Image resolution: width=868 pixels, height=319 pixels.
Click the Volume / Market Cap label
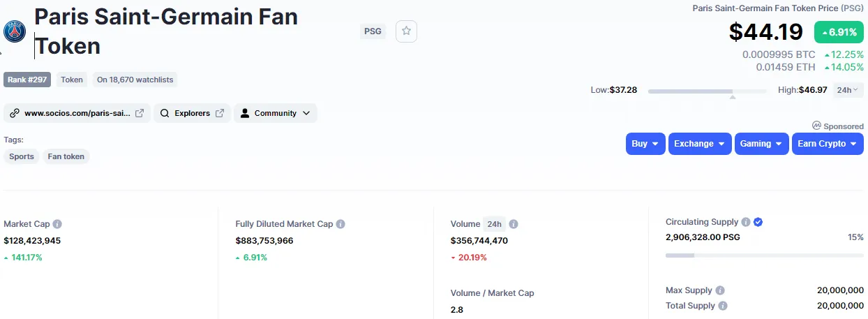(x=493, y=293)
